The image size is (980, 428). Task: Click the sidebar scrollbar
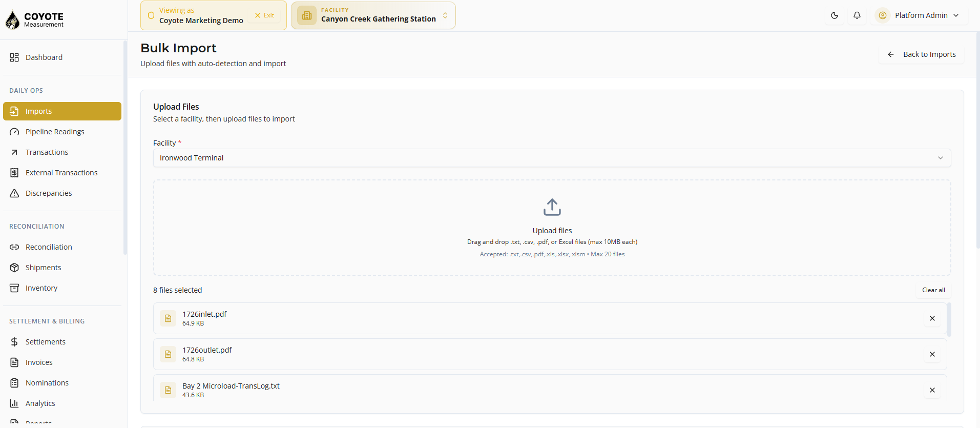(x=125, y=148)
